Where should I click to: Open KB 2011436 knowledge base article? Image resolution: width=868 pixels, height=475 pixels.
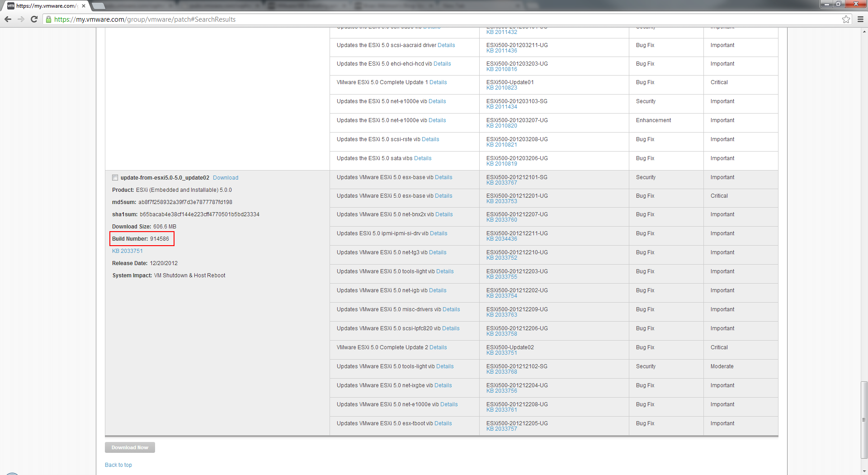click(502, 51)
